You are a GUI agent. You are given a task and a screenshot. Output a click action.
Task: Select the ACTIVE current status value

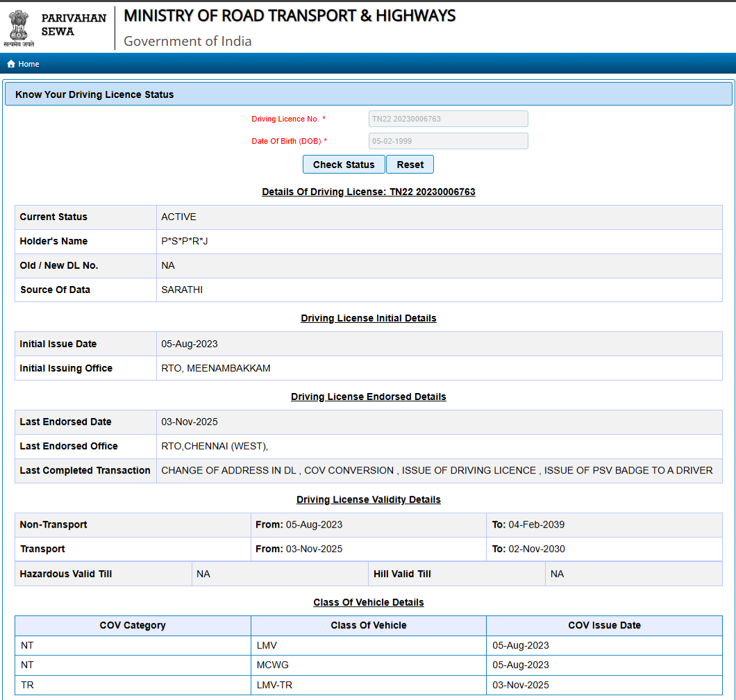(178, 217)
